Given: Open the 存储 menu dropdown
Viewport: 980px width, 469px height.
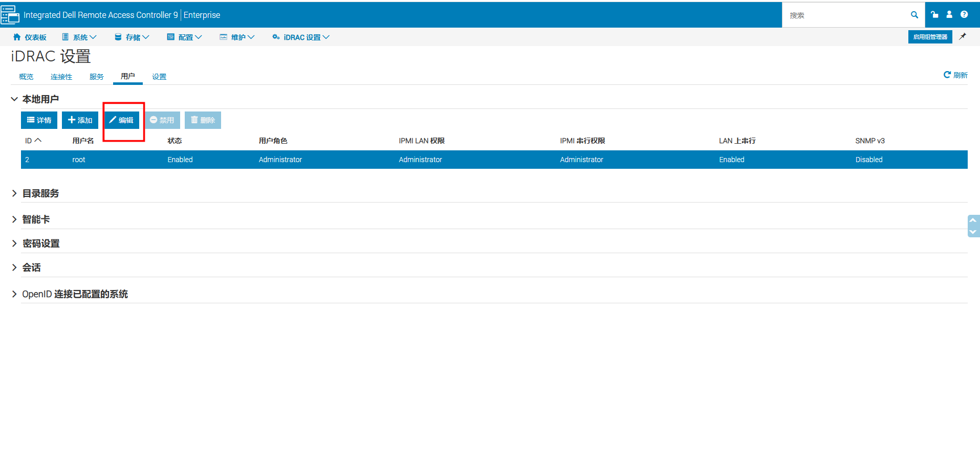Looking at the screenshot, I should [x=132, y=37].
